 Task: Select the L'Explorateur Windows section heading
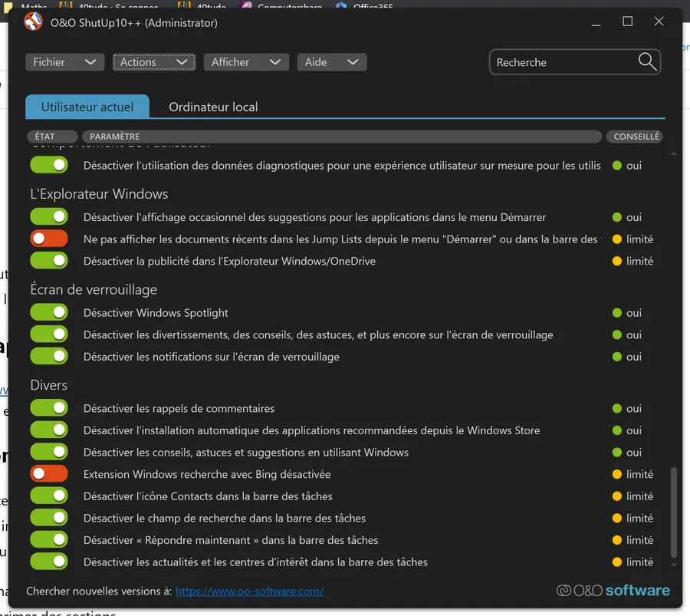coord(99,194)
